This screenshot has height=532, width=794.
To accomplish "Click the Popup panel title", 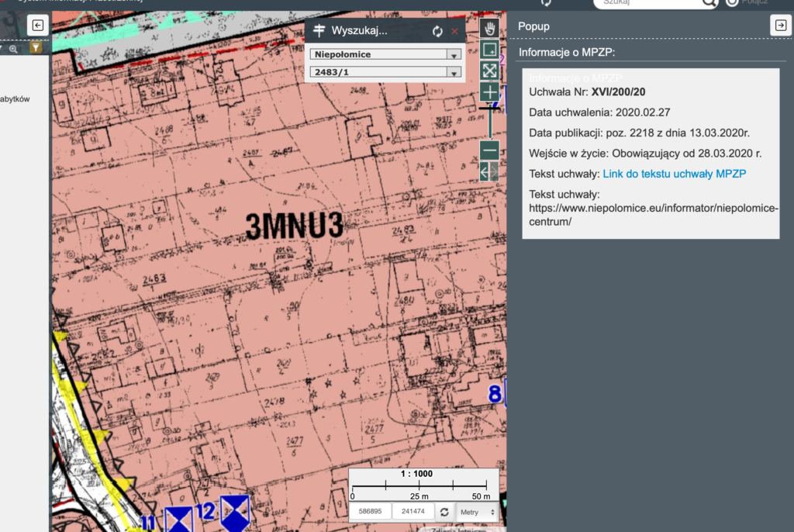I will 533,26.
